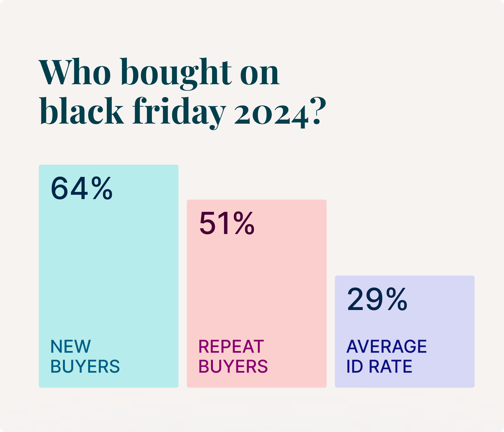This screenshot has width=504, height=432.
Task: Click the empty middle of the teal bar
Action: [109, 266]
